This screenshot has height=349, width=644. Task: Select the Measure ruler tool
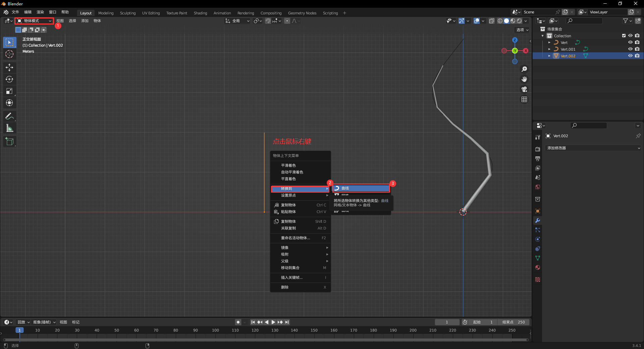(9, 128)
